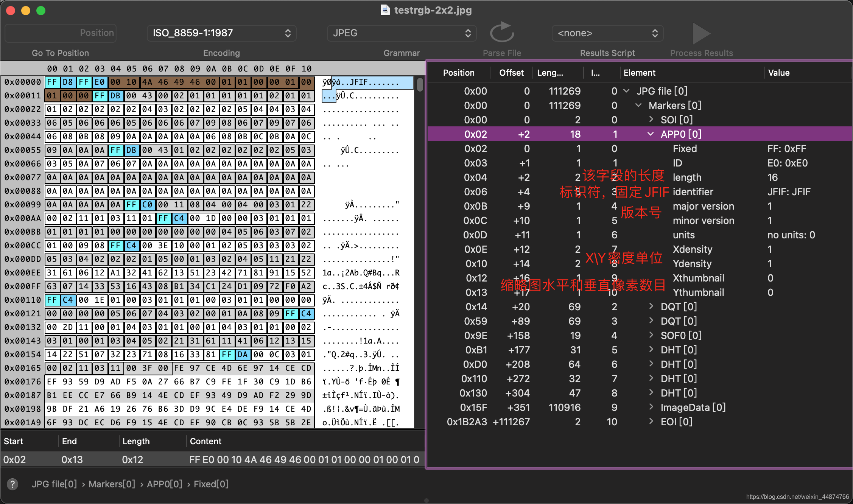
Task: Expand the DQT [0] node at 0x59
Action: tap(651, 321)
